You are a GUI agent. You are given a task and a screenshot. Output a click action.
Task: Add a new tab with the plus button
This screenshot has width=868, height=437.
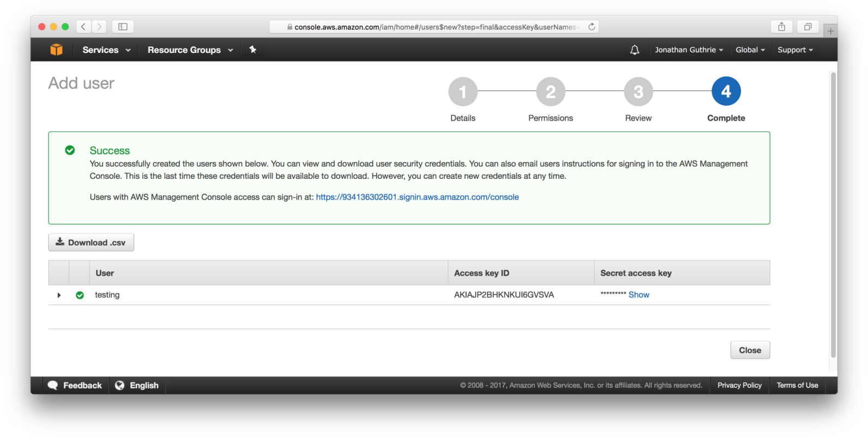[x=830, y=31]
